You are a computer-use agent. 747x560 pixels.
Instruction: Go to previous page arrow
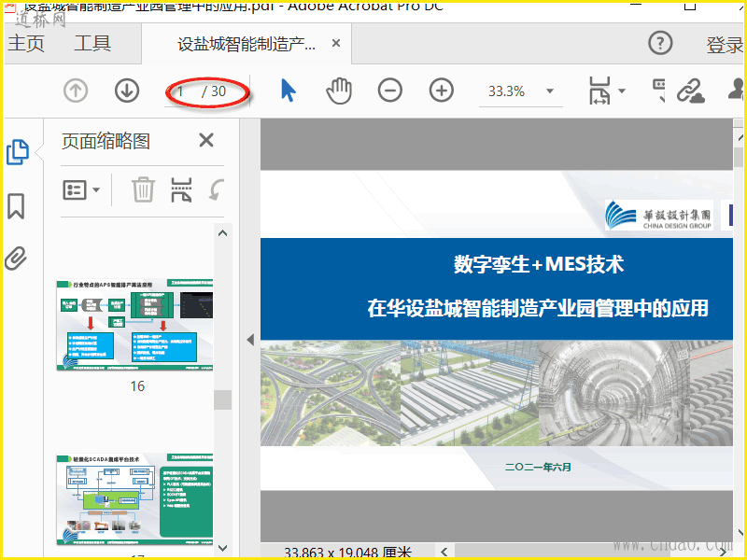click(x=76, y=91)
